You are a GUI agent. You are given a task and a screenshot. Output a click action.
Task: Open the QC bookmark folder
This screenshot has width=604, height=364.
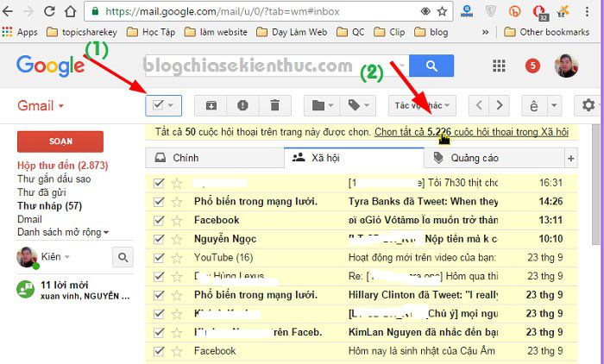(x=350, y=32)
